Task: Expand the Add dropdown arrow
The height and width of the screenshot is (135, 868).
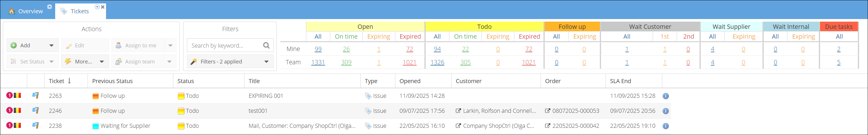Action: tap(51, 46)
